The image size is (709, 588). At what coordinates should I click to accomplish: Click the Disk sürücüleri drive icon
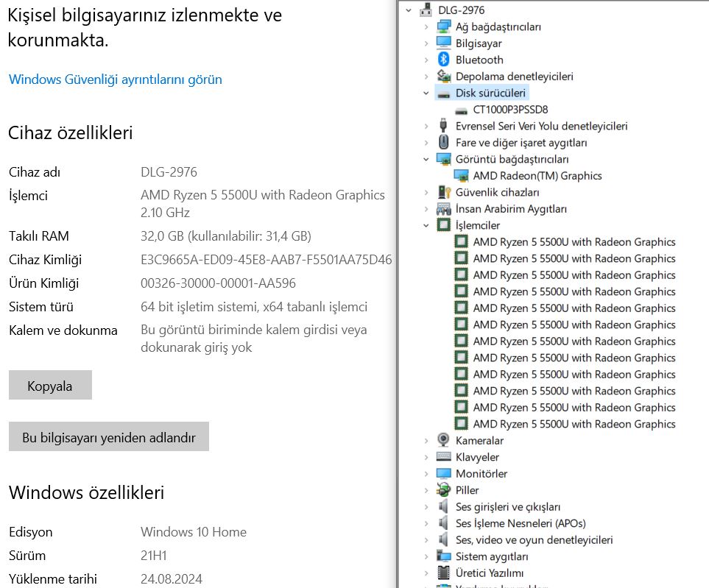(x=443, y=93)
